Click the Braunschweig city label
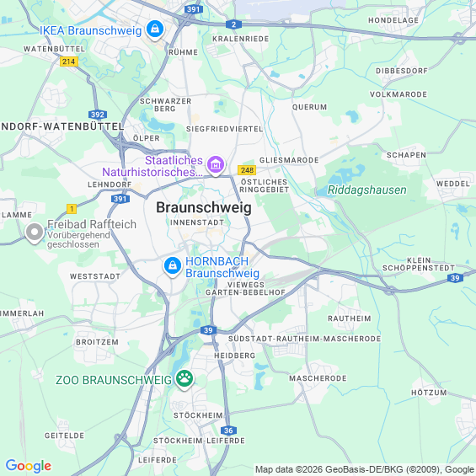 coord(204,207)
